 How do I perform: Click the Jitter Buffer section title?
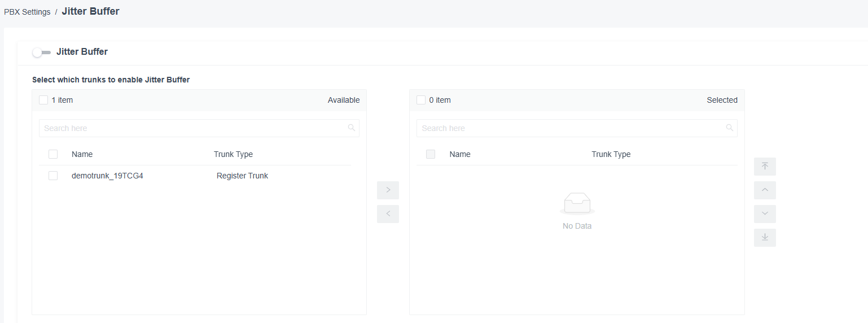[x=82, y=51]
